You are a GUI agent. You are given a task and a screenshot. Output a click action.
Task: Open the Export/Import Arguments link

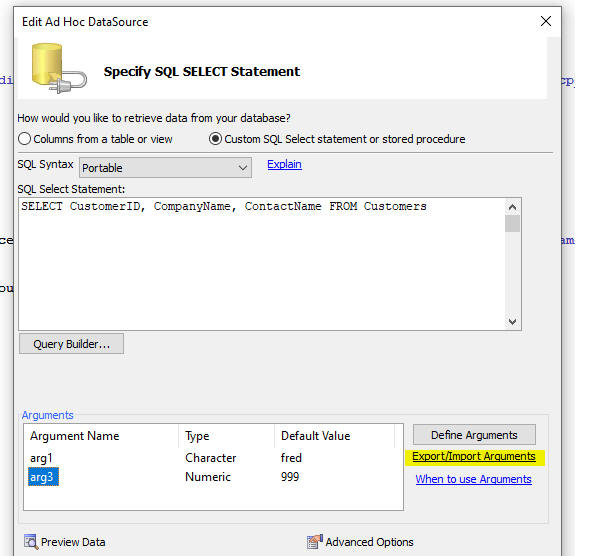tap(474, 456)
